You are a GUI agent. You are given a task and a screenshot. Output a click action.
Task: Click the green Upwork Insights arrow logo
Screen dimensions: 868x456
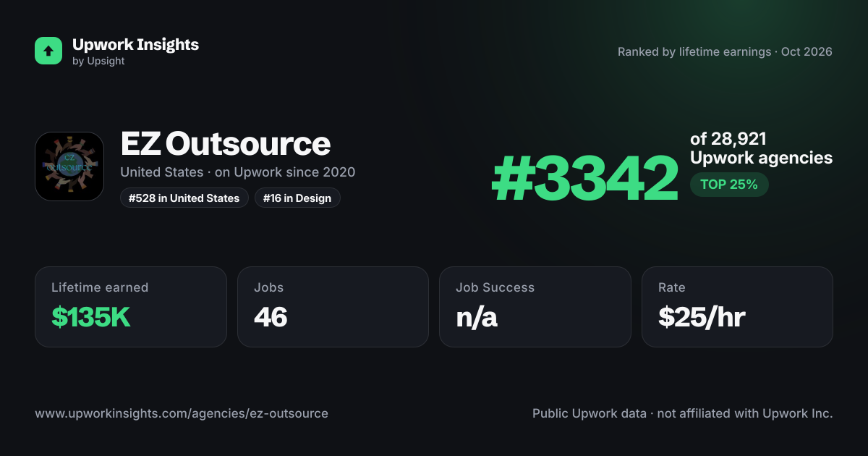tap(48, 51)
